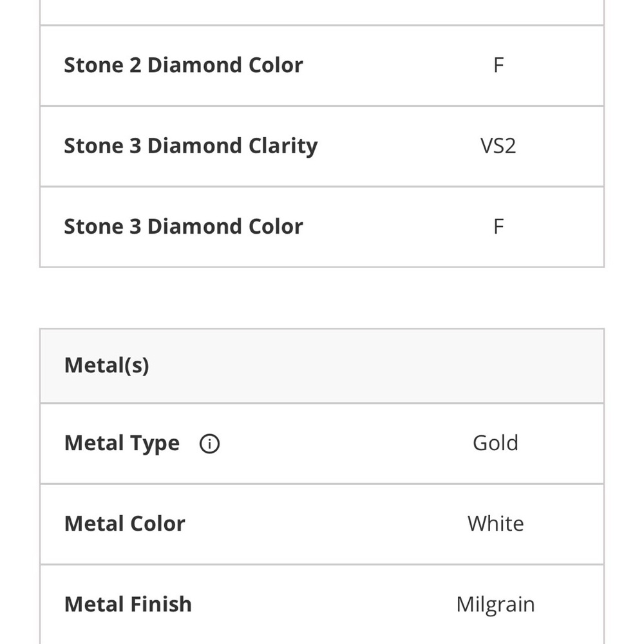Click the Stone 3 Diamond Color label
Viewport: 644px width, 644px height.
click(183, 227)
